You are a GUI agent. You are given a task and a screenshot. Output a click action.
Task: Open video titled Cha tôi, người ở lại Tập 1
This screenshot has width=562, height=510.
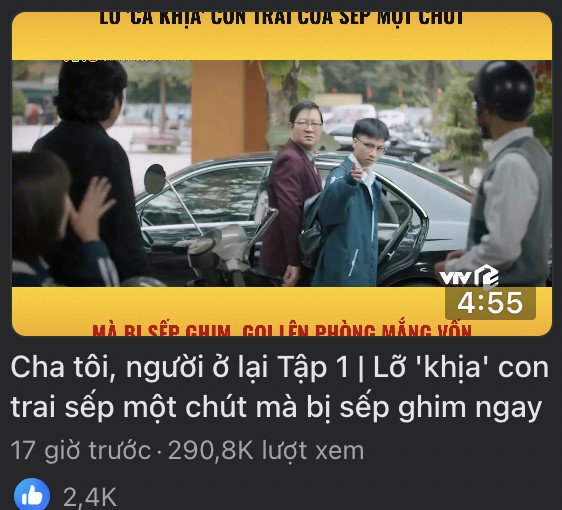[x=280, y=387]
